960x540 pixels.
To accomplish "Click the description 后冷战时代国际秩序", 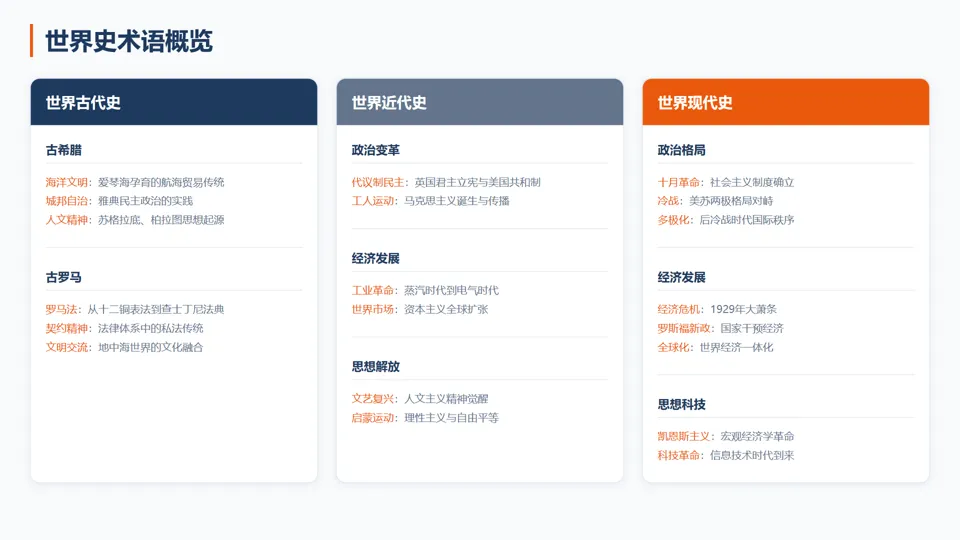I will tap(747, 220).
